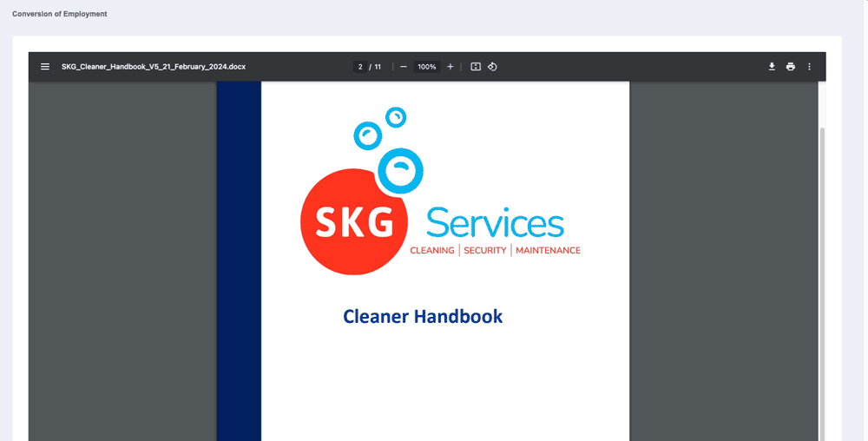Viewport: 868px width, 441px height.
Task: Click the 100% zoom level field
Action: pos(427,66)
